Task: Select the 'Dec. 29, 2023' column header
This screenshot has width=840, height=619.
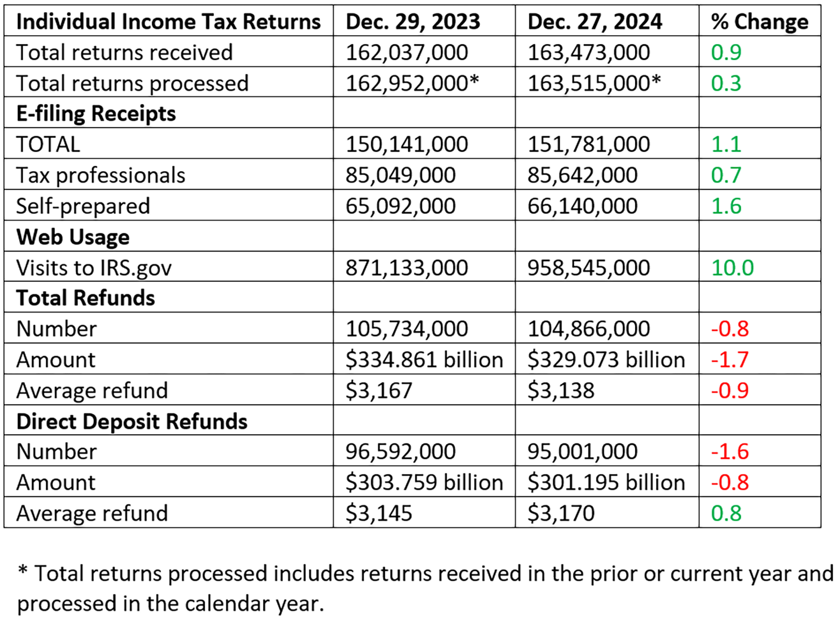Action: (x=413, y=22)
